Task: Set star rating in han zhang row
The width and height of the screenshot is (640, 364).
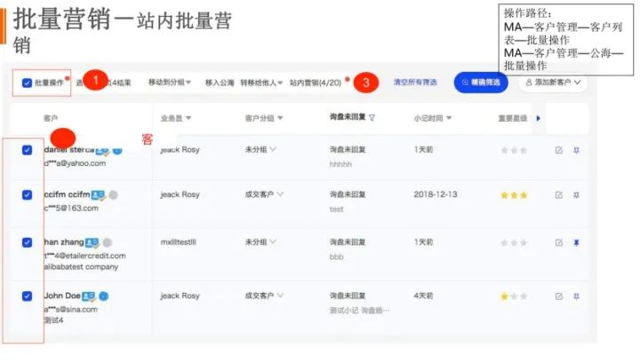Action: click(514, 243)
